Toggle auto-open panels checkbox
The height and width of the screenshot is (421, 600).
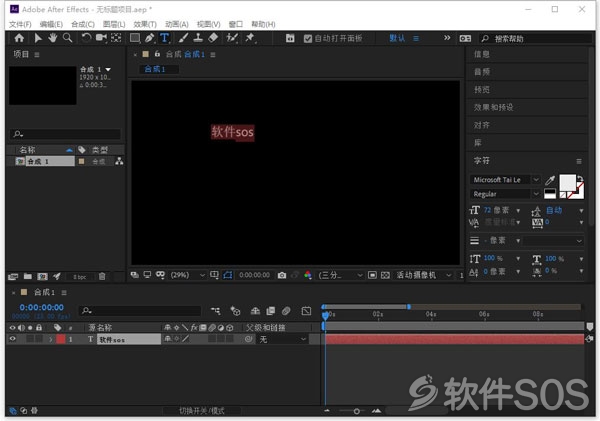click(308, 39)
